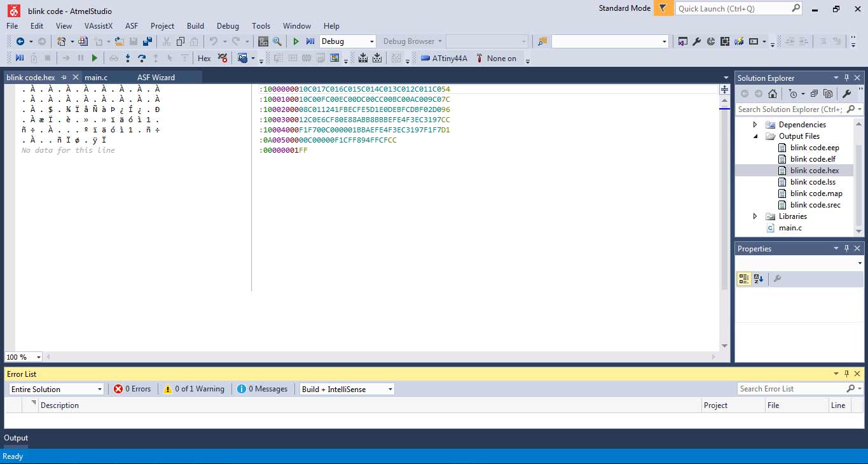Viewport: 868px width, 464px height.
Task: Click Navigate Backward arrow in toolbar
Action: click(20, 41)
